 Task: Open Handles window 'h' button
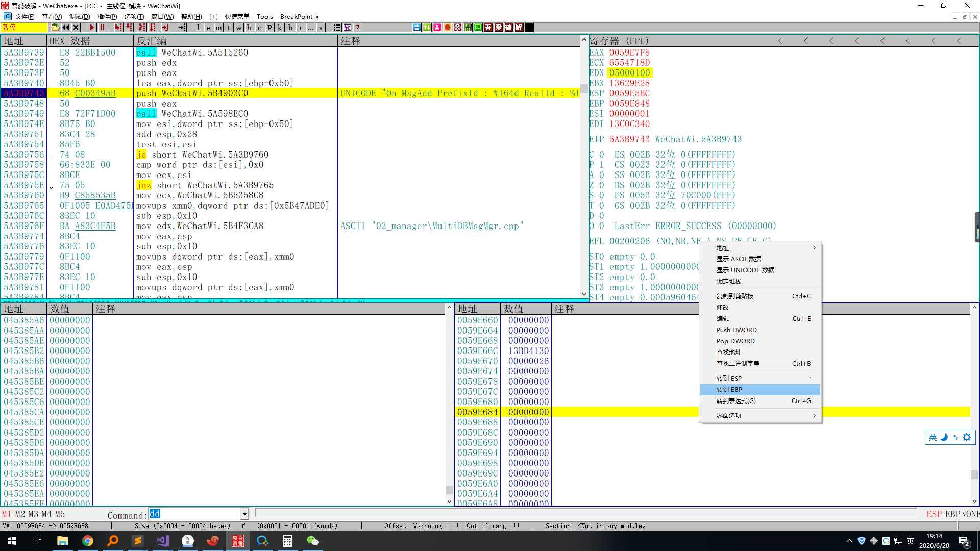tap(249, 28)
